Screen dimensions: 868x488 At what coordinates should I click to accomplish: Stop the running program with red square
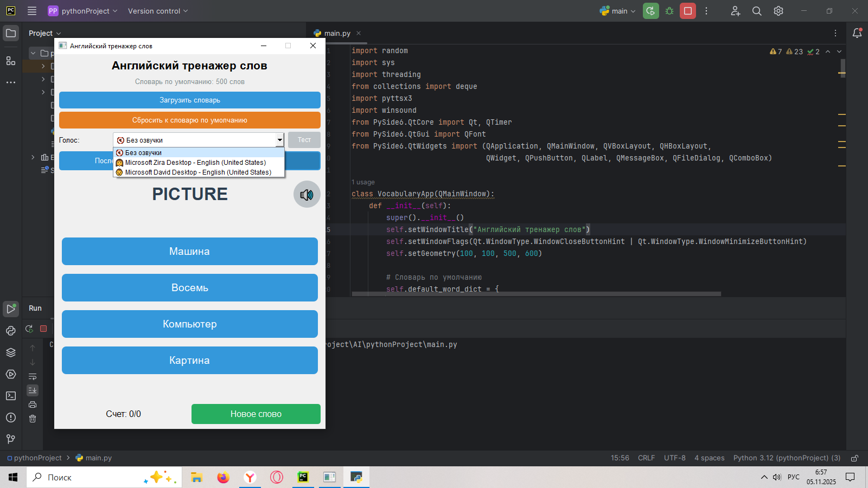(x=688, y=11)
